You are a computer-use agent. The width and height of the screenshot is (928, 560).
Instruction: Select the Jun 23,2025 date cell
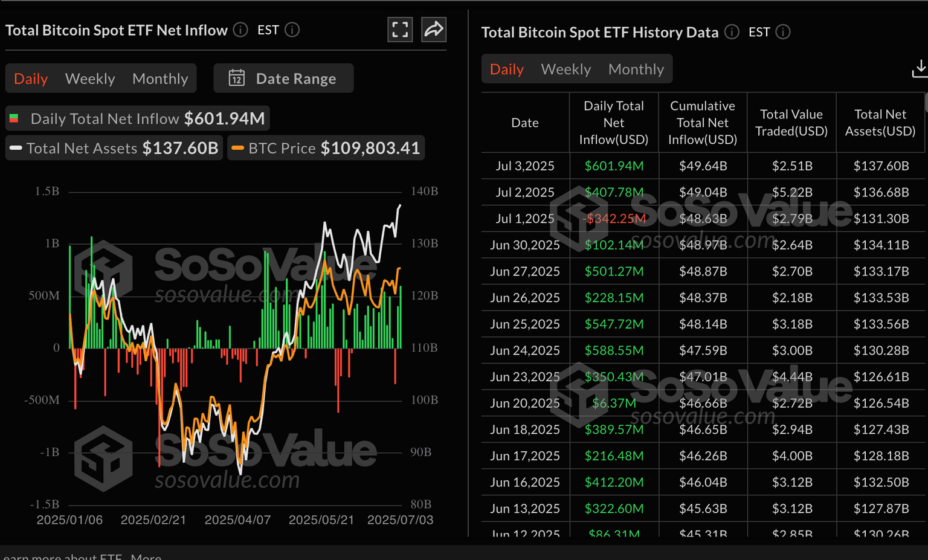(525, 377)
